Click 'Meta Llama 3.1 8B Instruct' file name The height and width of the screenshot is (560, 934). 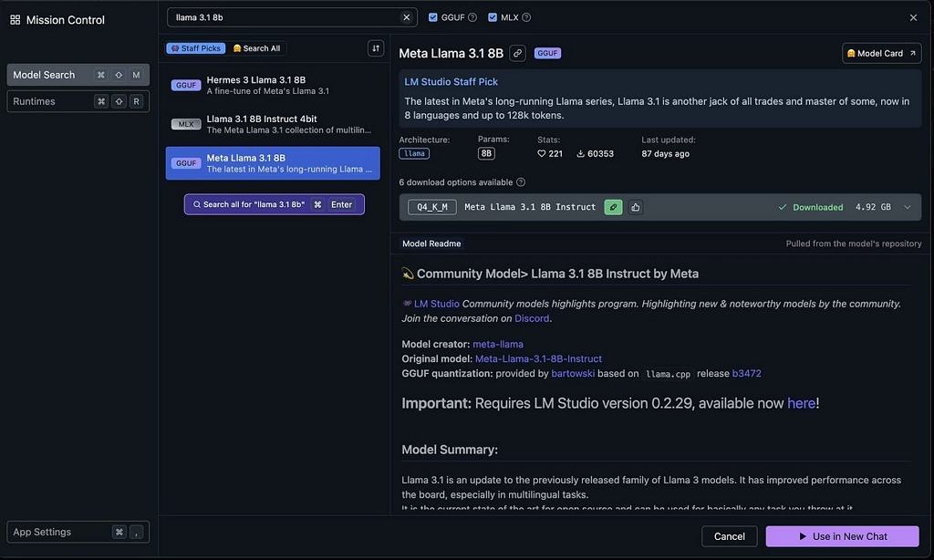(x=530, y=207)
